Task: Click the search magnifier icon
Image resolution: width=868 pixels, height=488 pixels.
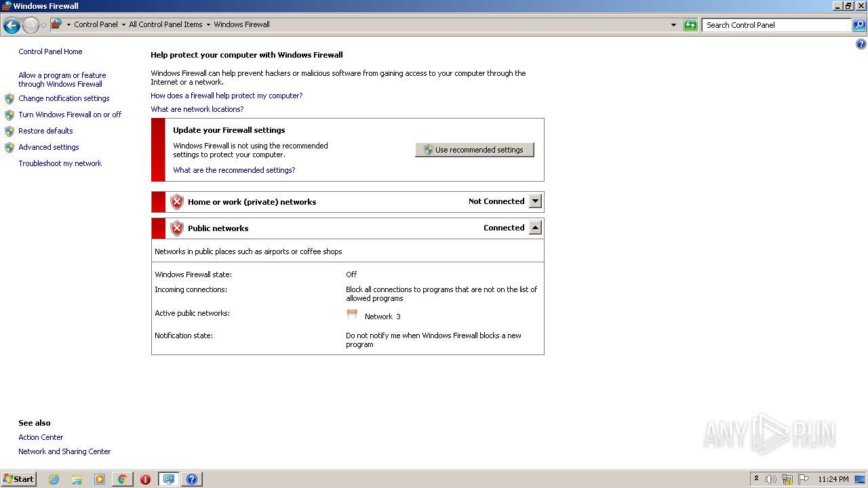Action: coord(859,25)
